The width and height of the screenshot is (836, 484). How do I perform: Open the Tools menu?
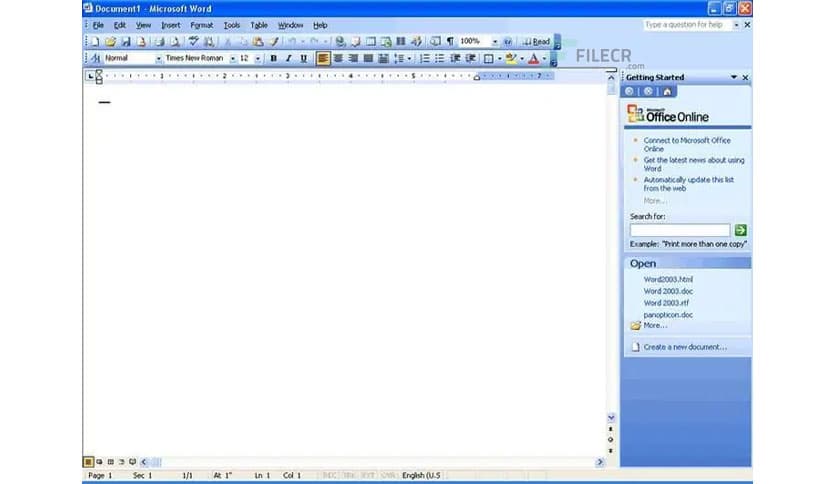tap(231, 25)
